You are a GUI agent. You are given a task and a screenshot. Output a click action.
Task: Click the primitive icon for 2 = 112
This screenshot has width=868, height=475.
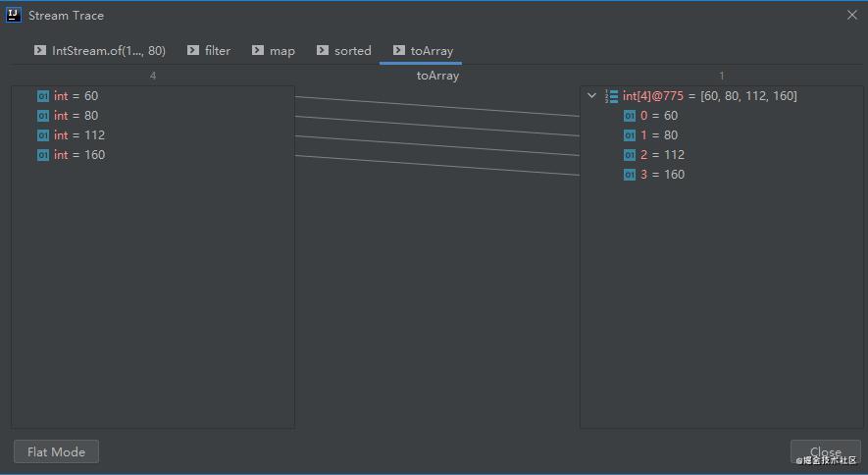click(630, 155)
